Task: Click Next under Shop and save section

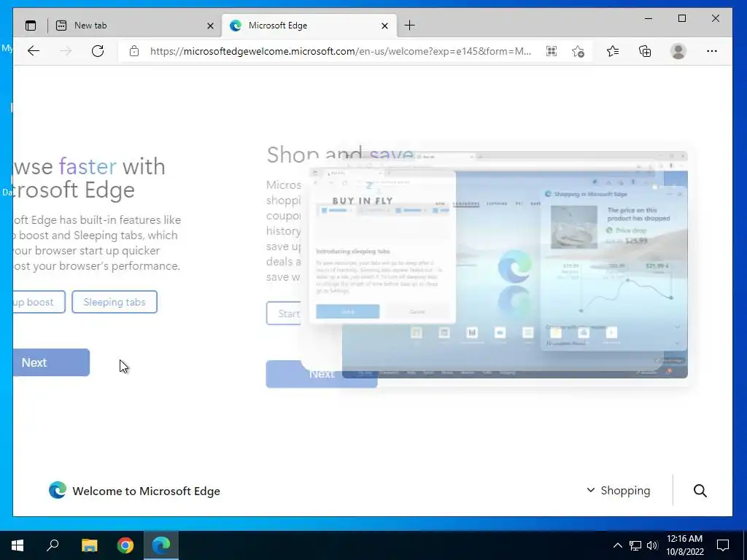Action: 322,374
